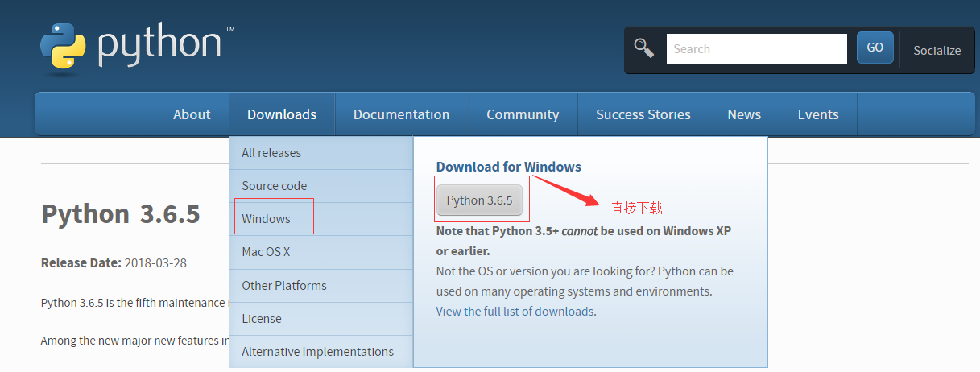
Task: Select Alternative Implementations submenu entry
Action: click(321, 352)
